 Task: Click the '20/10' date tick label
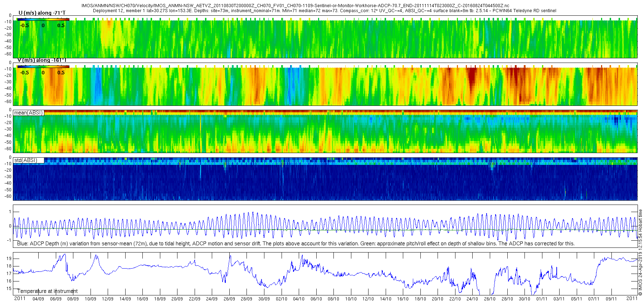coord(438,299)
